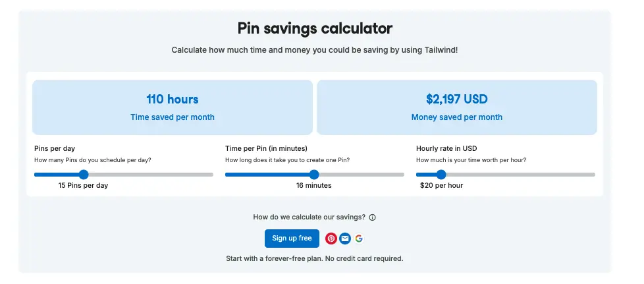Click the "16 minutes" value label
This screenshot has width=644, height=284.
(x=314, y=186)
